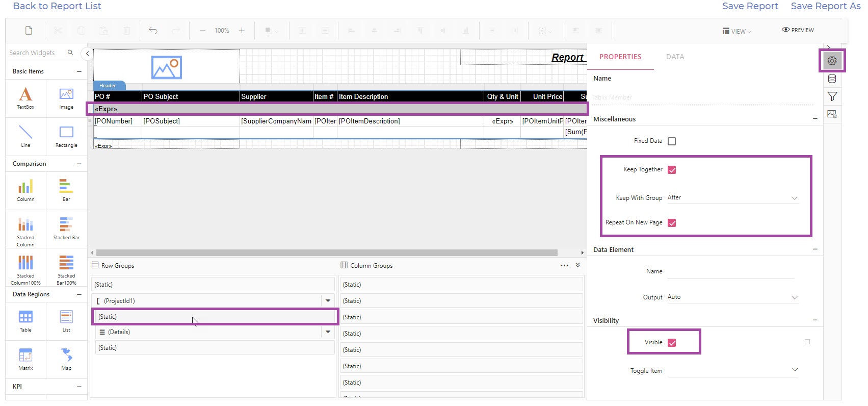Collapse the KPI section
The width and height of the screenshot is (868, 406).
79,387
